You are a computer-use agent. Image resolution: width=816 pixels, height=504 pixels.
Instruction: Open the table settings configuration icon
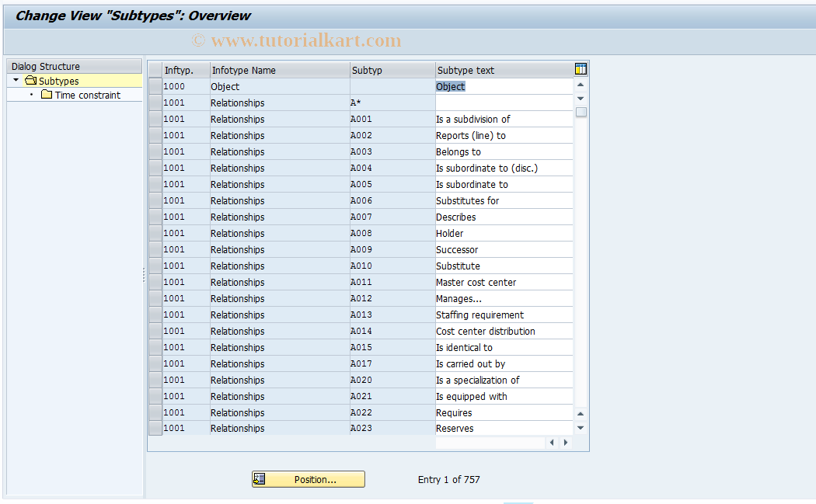point(581,69)
